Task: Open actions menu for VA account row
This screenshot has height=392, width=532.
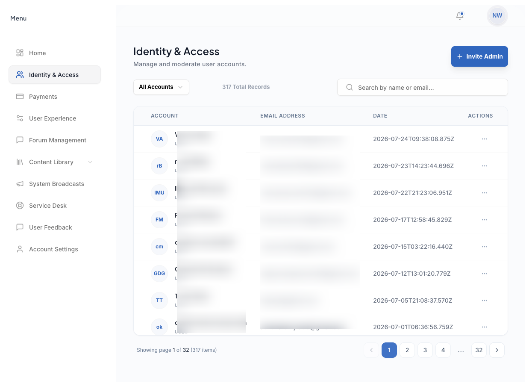Action: 485,139
